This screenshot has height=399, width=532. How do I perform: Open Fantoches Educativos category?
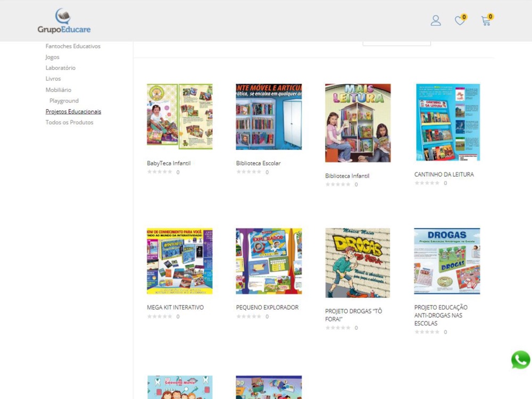[73, 46]
